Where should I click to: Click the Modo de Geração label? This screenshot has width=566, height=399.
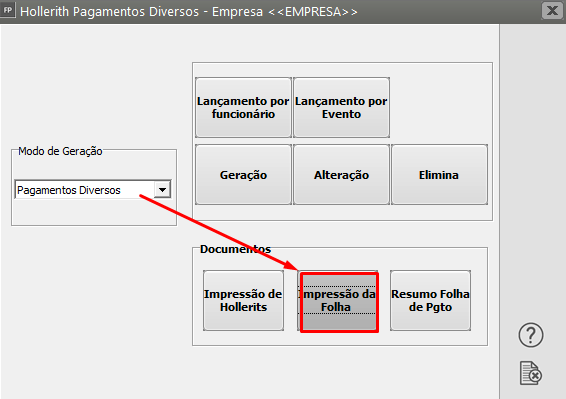[x=60, y=151]
